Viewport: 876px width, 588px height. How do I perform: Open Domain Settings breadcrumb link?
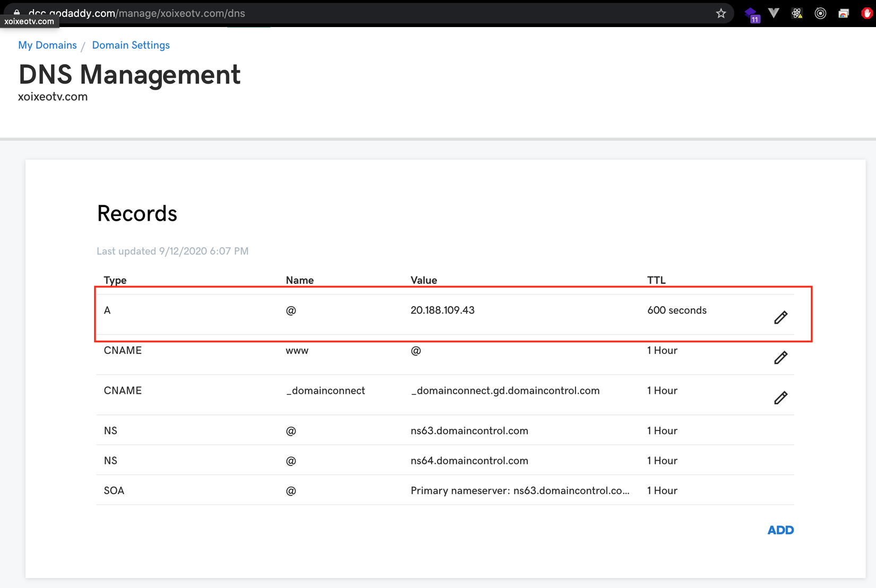click(131, 45)
